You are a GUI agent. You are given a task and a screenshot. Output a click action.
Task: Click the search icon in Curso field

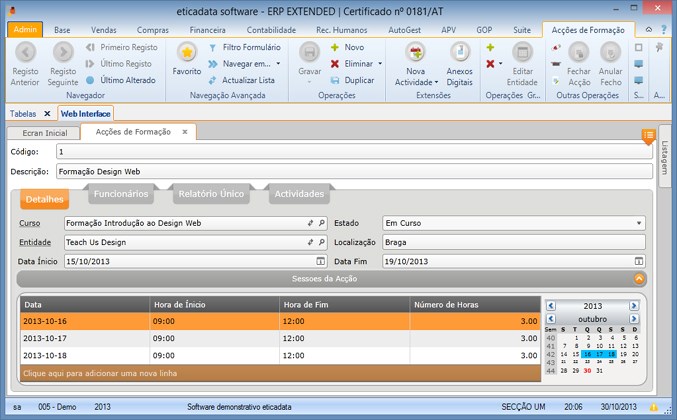[322, 223]
